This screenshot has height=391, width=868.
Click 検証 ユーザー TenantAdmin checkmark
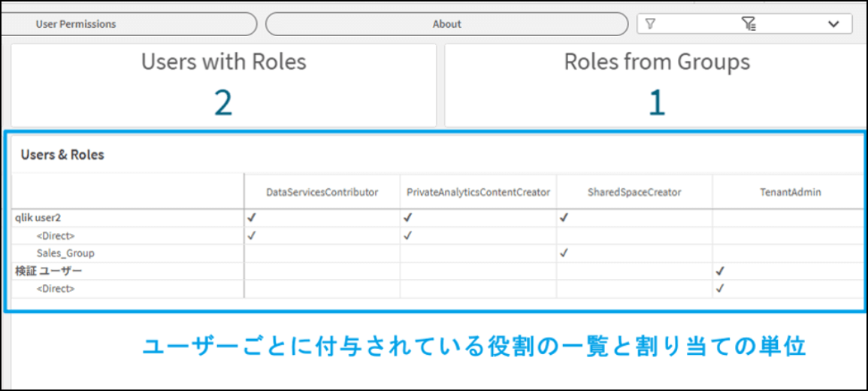pos(720,271)
